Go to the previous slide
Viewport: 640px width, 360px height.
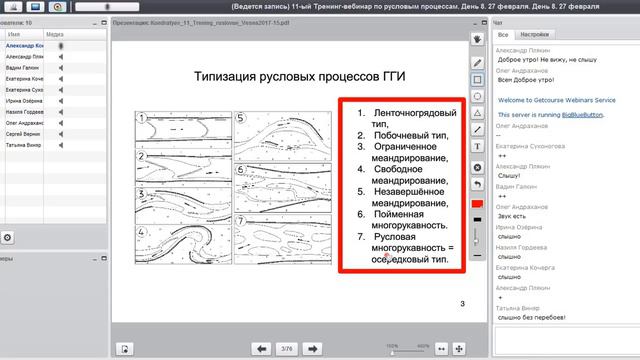coord(261,349)
